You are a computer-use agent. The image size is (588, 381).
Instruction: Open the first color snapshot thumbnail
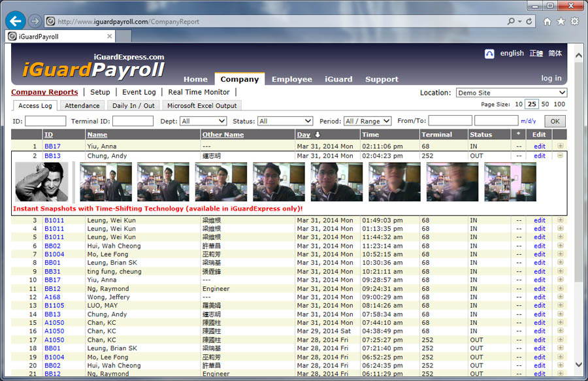tap(106, 182)
